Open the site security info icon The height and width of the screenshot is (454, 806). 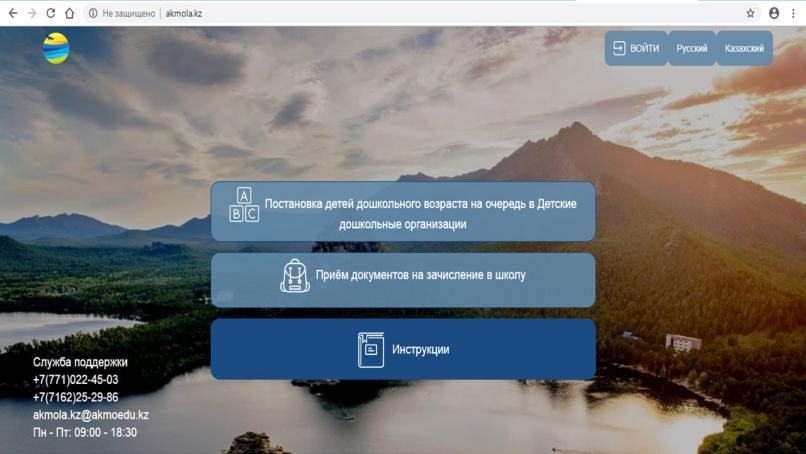coord(93,13)
